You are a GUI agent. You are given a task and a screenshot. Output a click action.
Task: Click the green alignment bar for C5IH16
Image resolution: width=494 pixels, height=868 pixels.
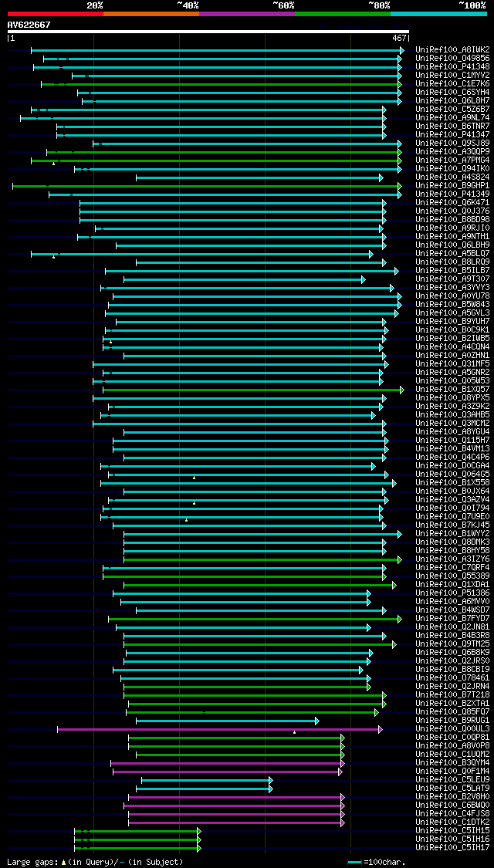(x=137, y=839)
